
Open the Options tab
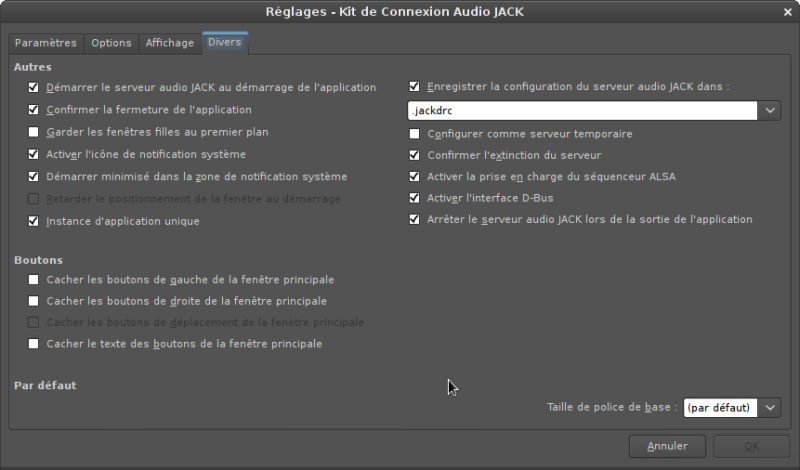tap(111, 43)
